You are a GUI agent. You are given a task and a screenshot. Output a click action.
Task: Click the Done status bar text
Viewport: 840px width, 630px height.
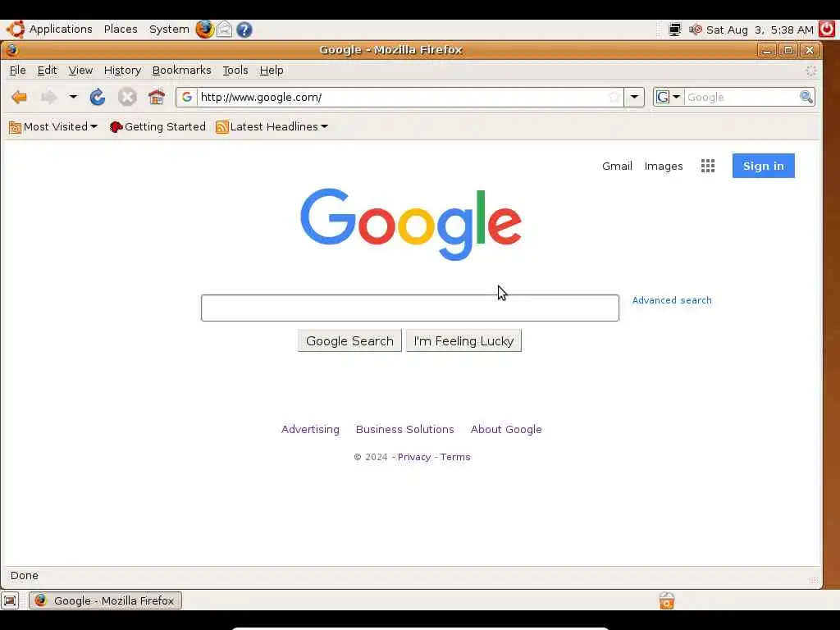(24, 575)
